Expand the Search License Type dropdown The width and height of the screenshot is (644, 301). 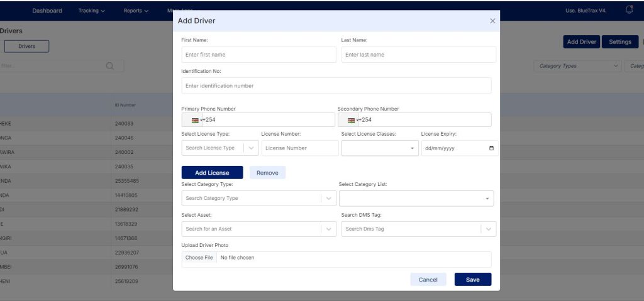(251, 148)
